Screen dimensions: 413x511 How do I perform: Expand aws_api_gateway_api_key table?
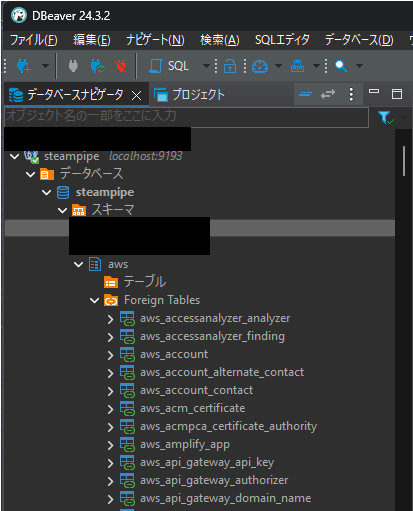coord(110,463)
